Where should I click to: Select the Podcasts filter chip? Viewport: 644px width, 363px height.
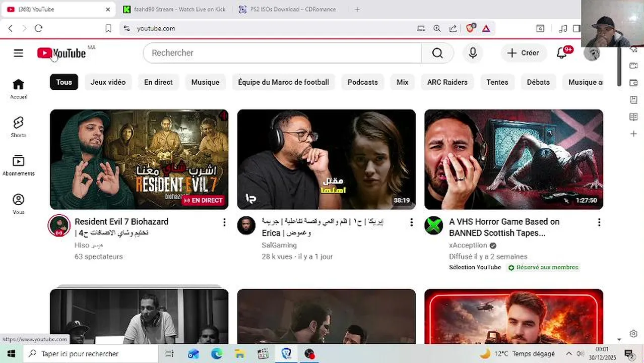[x=362, y=82]
